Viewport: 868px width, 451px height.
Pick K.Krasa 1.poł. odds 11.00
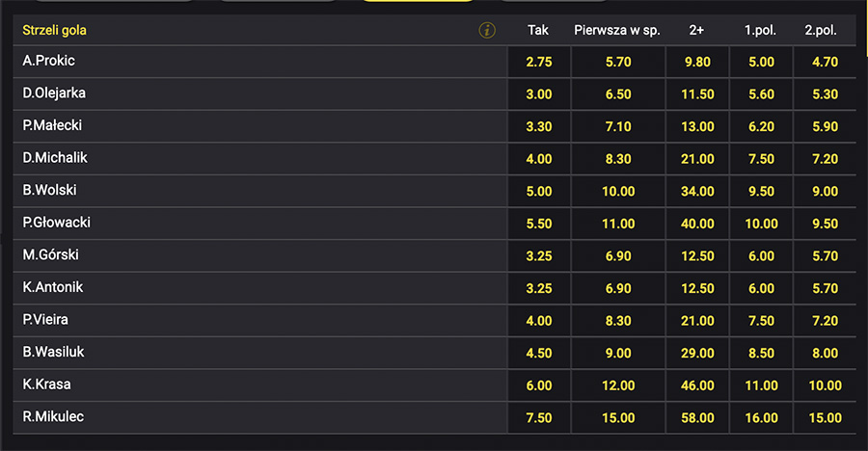coord(760,385)
